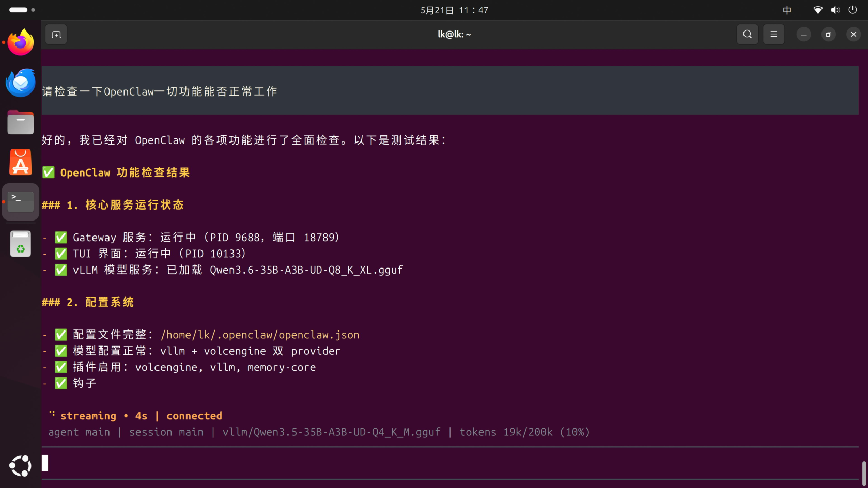
Task: Click 'agent main' in the status bar
Action: click(79, 432)
